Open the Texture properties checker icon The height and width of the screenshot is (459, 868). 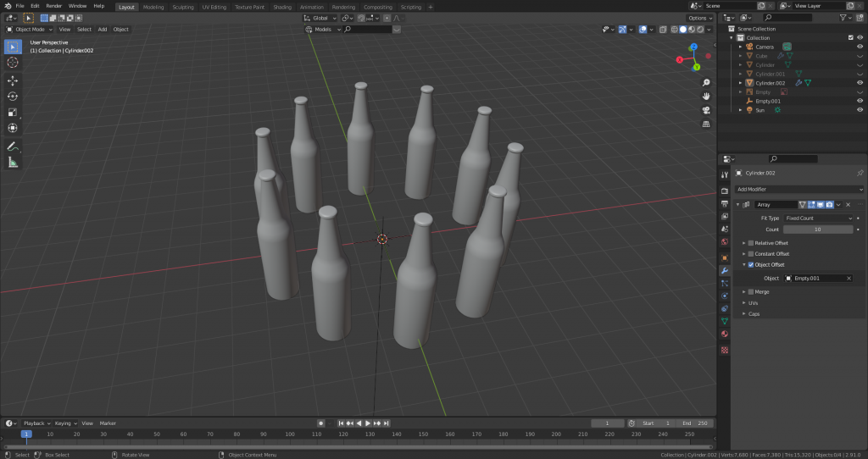(x=725, y=350)
